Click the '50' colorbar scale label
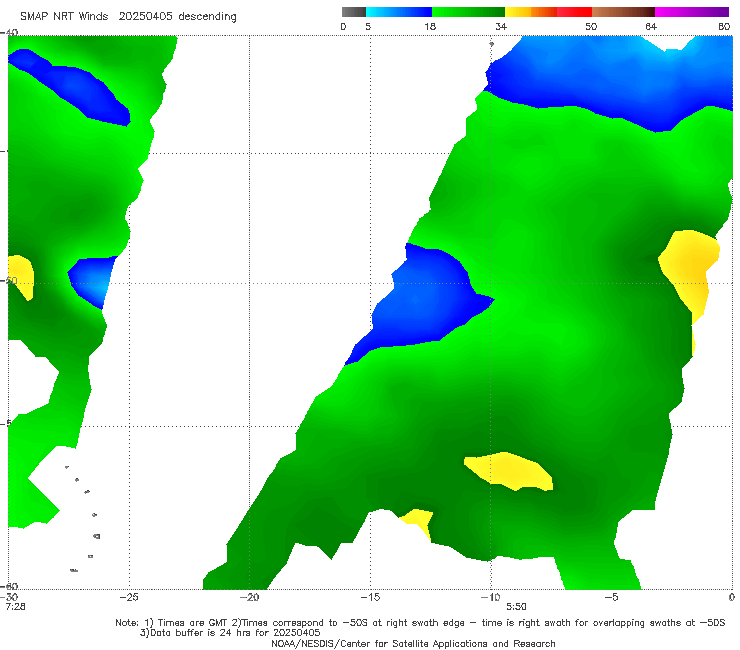The image size is (740, 650). coord(591,27)
